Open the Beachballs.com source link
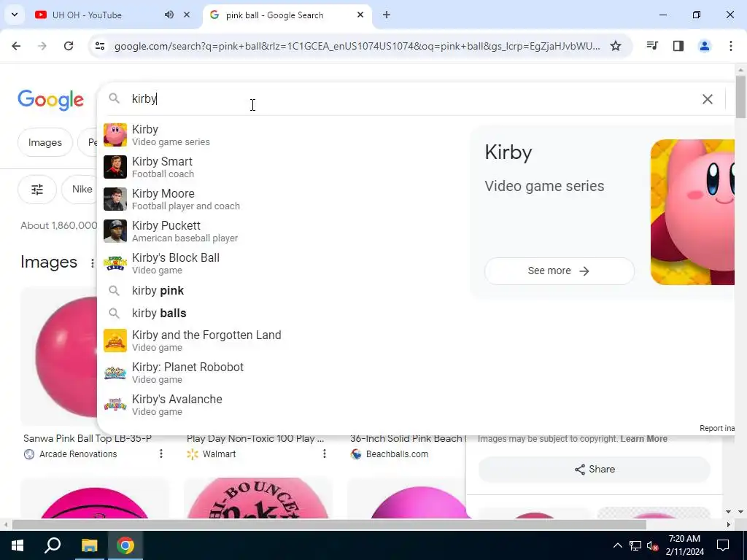This screenshot has height=560, width=747. [x=397, y=454]
